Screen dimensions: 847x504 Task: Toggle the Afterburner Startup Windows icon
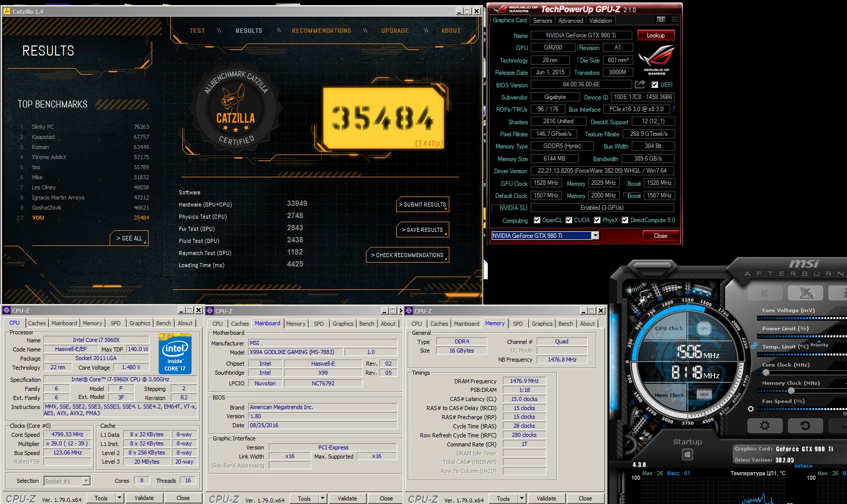tap(687, 455)
